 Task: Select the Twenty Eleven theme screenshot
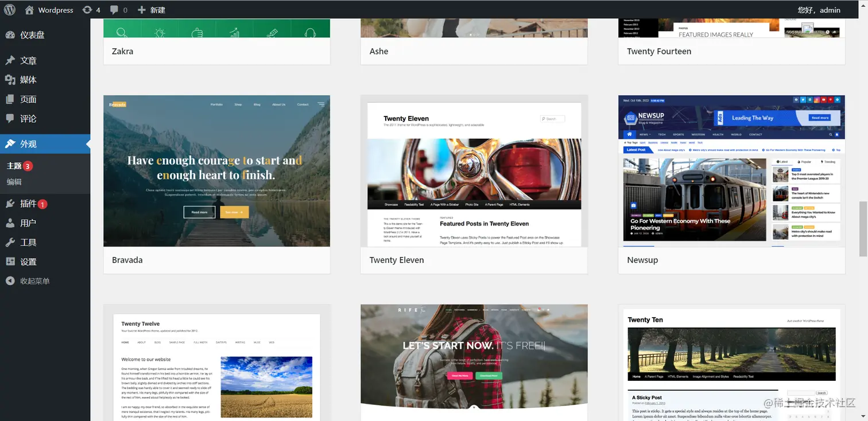pyautogui.click(x=474, y=171)
